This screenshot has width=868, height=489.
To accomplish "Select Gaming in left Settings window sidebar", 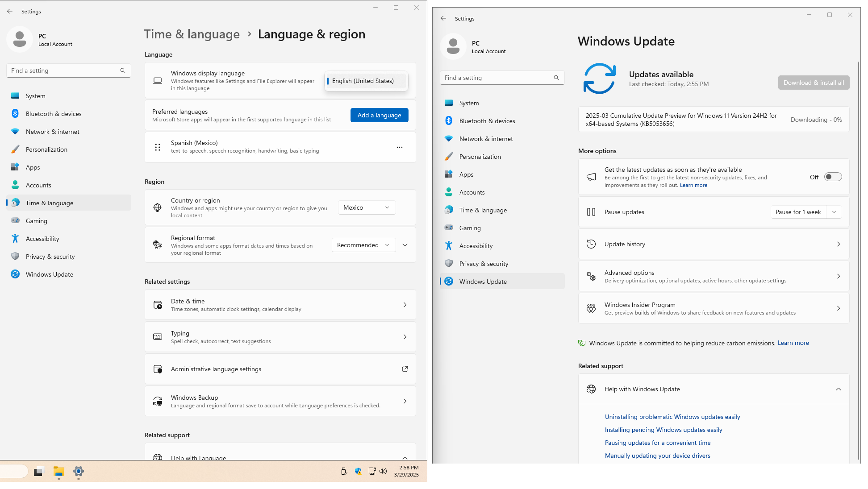I will [69, 221].
